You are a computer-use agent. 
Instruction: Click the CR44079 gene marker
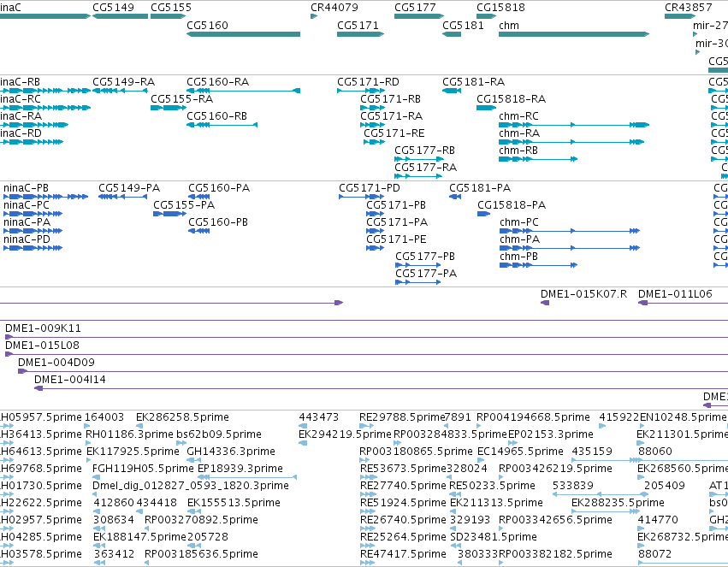(x=314, y=16)
